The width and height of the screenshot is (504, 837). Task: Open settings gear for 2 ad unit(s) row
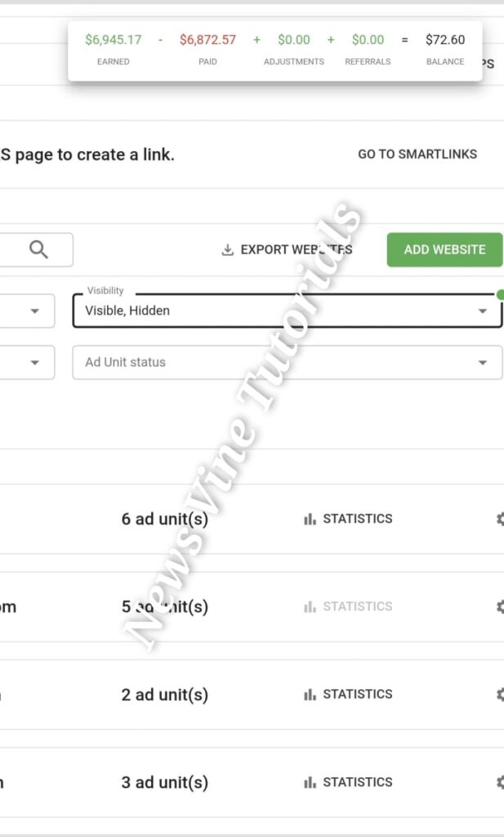click(x=499, y=694)
